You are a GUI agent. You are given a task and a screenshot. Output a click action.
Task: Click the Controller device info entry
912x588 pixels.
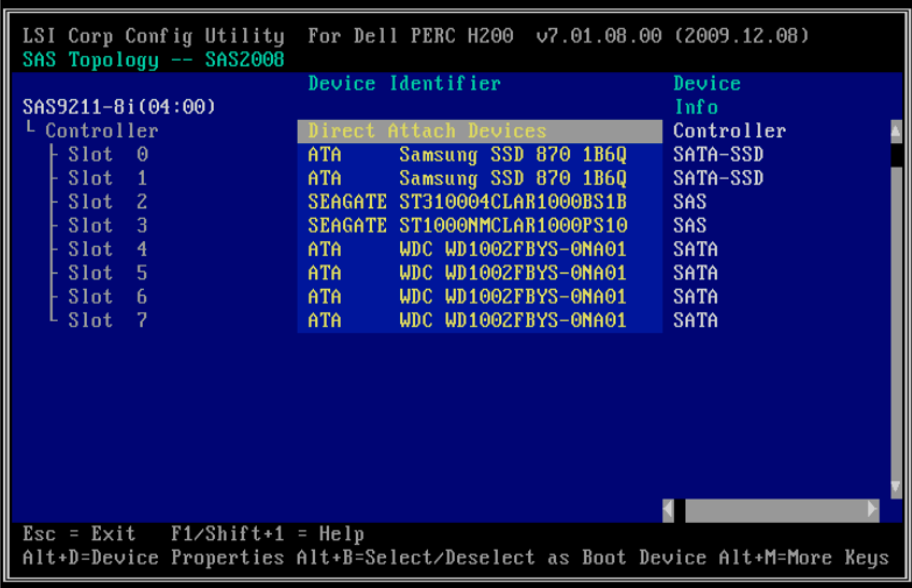pos(730,131)
